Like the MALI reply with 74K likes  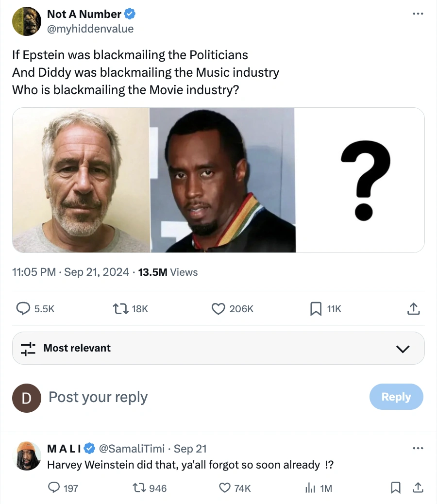click(224, 488)
